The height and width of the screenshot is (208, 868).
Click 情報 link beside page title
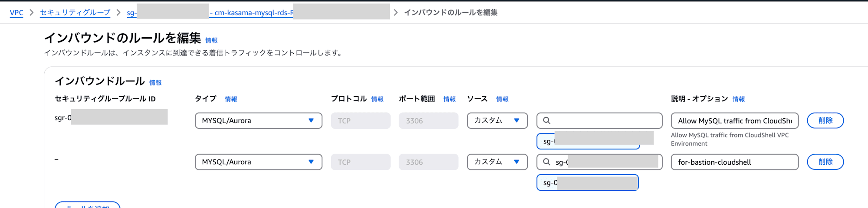click(211, 40)
